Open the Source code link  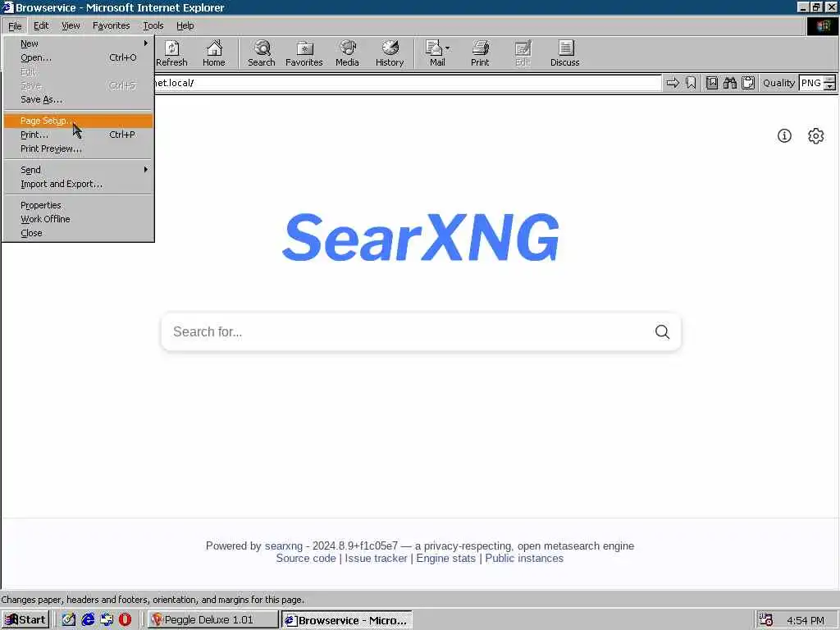[306, 558]
